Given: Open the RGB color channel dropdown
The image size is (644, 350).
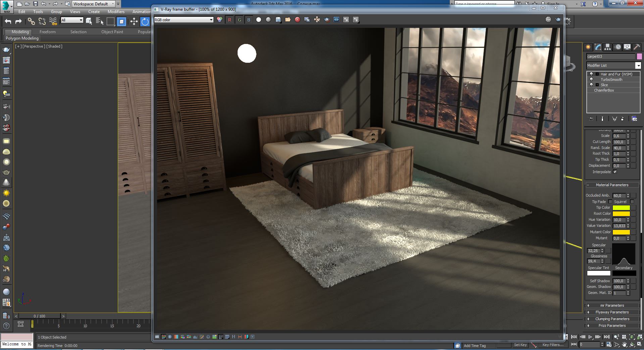Looking at the screenshot, I should 184,20.
